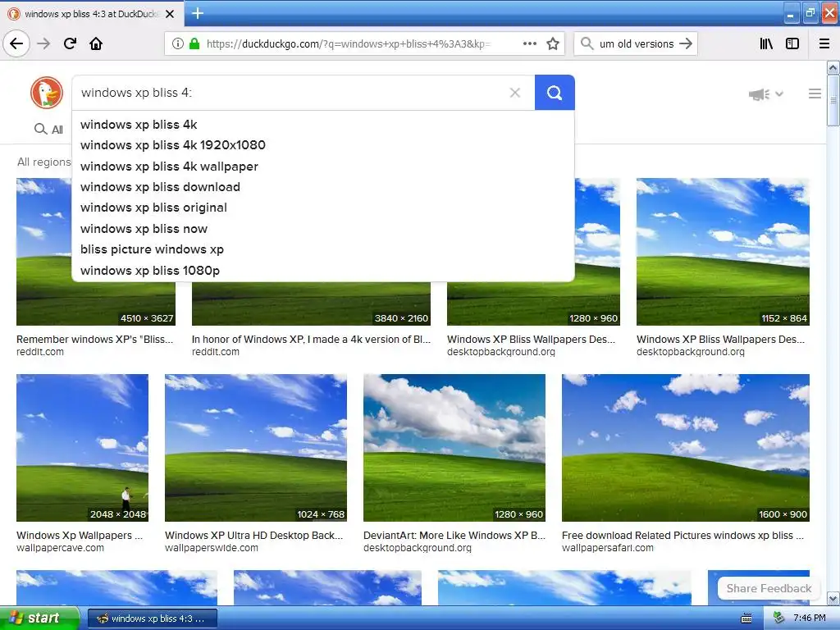Click the scrollbar down arrow
The width and height of the screenshot is (840, 630).
(x=833, y=598)
